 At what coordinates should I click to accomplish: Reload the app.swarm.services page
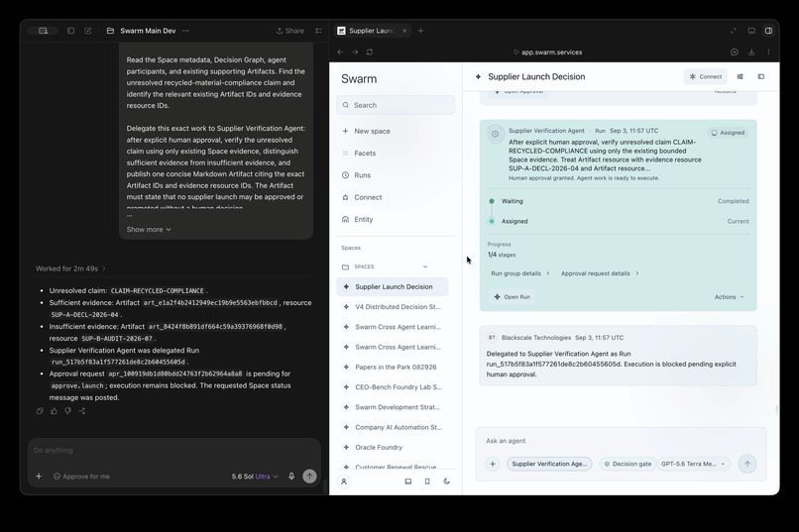370,52
